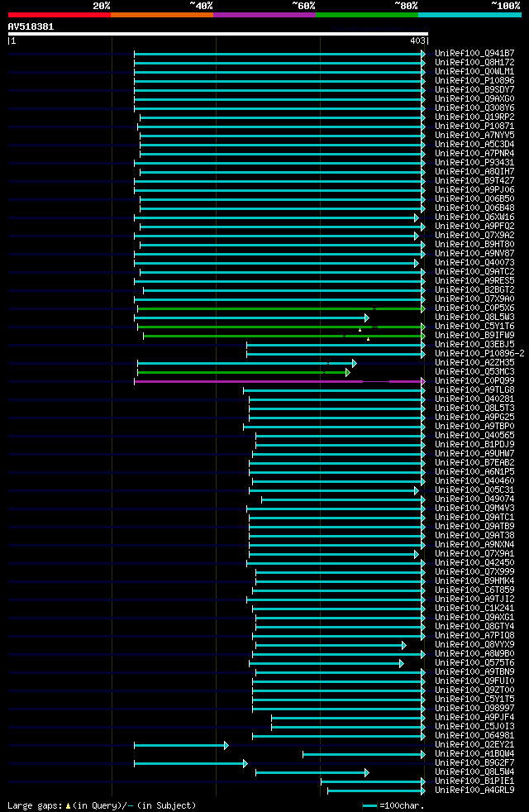Select the UniRef100_Q9FUI0 label
529x812 pixels.
coord(474,681)
